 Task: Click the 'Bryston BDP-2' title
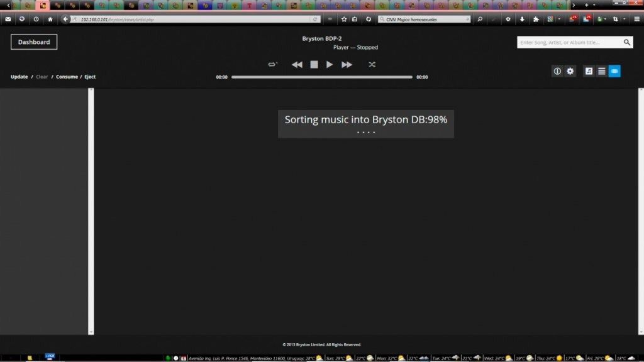(x=321, y=38)
